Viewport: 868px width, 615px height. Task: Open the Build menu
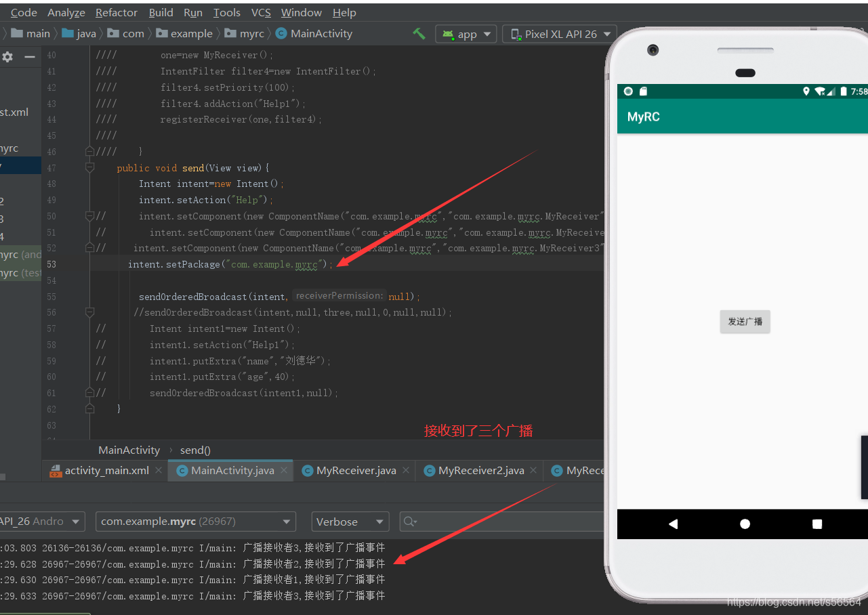coord(161,12)
